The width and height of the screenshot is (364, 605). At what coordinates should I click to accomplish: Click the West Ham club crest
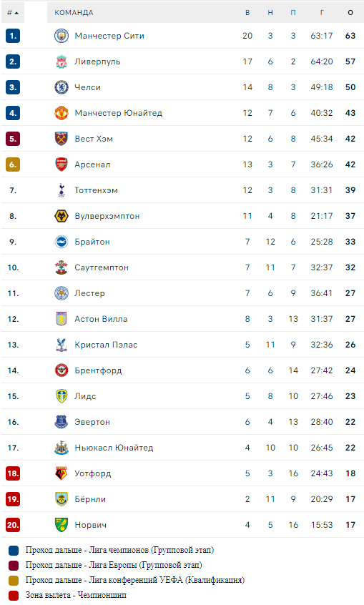(x=62, y=139)
